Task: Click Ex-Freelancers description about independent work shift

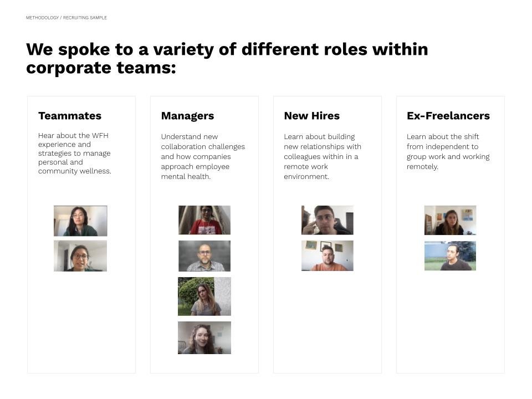Action: (448, 152)
